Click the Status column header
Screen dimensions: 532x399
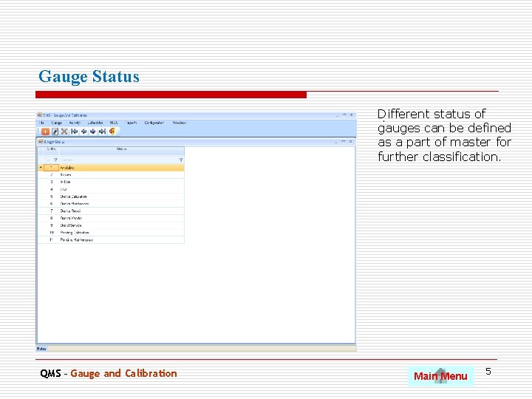point(121,149)
